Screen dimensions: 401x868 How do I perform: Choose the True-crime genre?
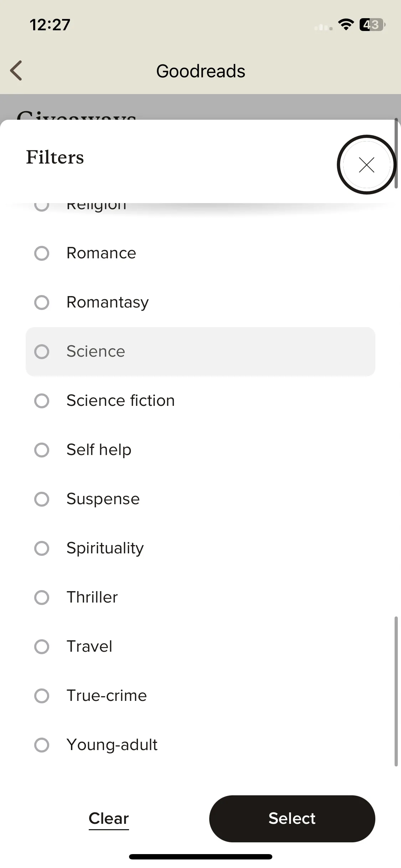pos(200,696)
